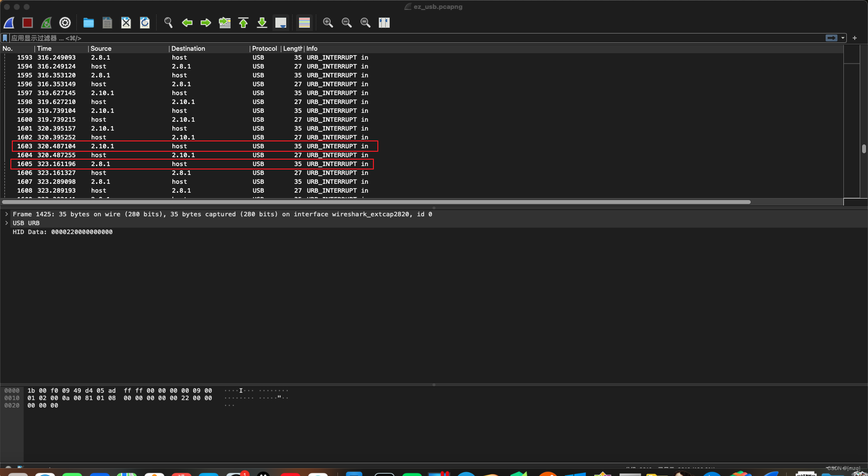
Task: Click the packet list vertical scrollbar thumb
Action: 864,149
